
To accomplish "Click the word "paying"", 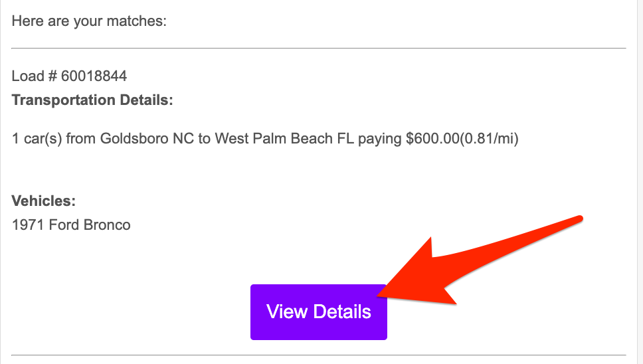I will [380, 139].
